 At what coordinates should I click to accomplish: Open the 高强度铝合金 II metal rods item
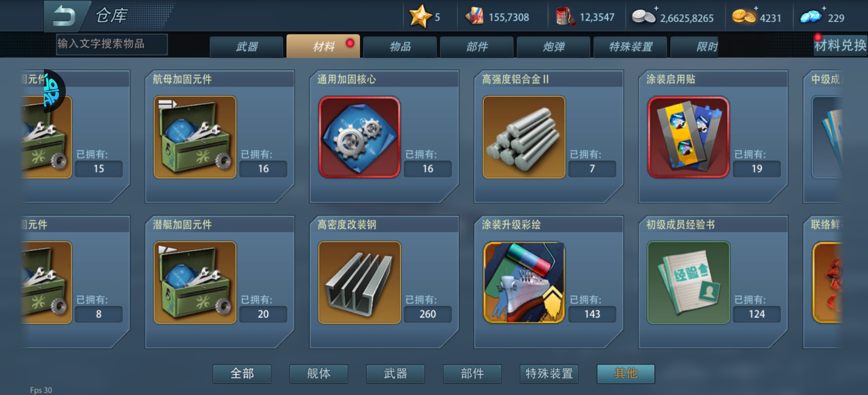tap(524, 137)
